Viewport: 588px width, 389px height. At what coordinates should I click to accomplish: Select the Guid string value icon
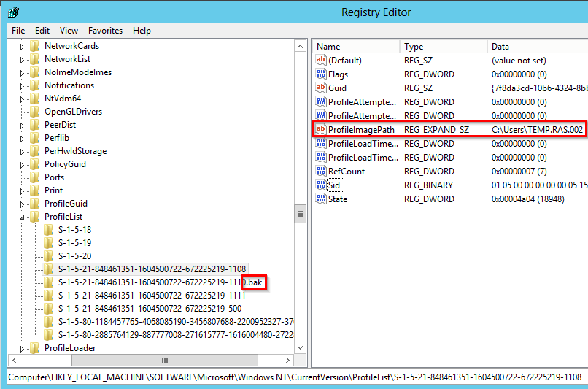pyautogui.click(x=321, y=88)
